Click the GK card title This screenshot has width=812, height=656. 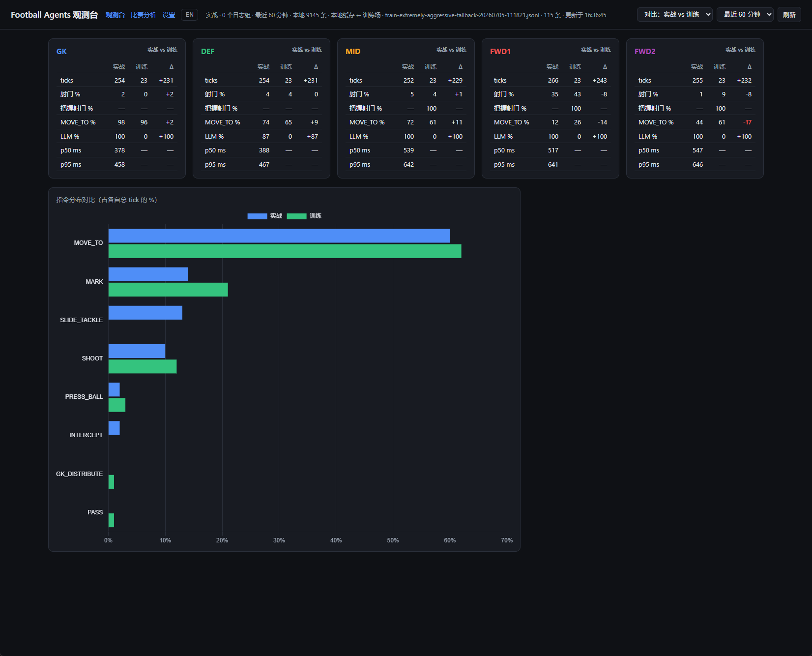point(61,51)
